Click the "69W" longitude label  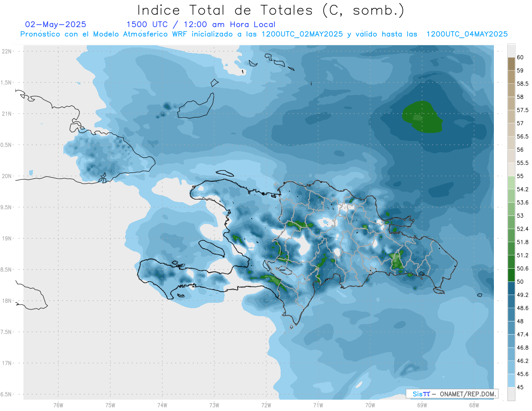pyautogui.click(x=422, y=405)
